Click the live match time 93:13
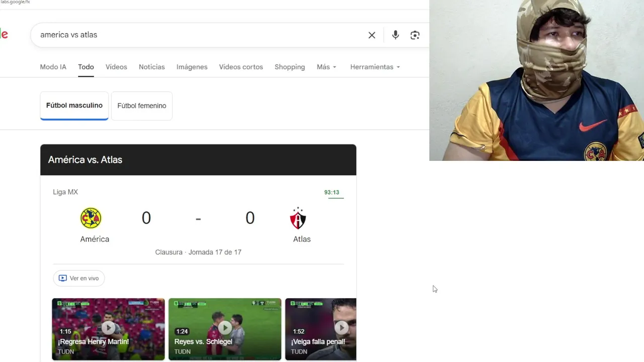Viewport: 644px width, 362px height. pos(332,193)
